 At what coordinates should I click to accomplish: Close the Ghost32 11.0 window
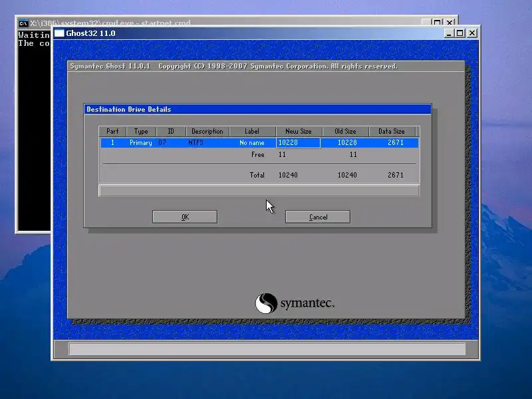pyautogui.click(x=472, y=33)
